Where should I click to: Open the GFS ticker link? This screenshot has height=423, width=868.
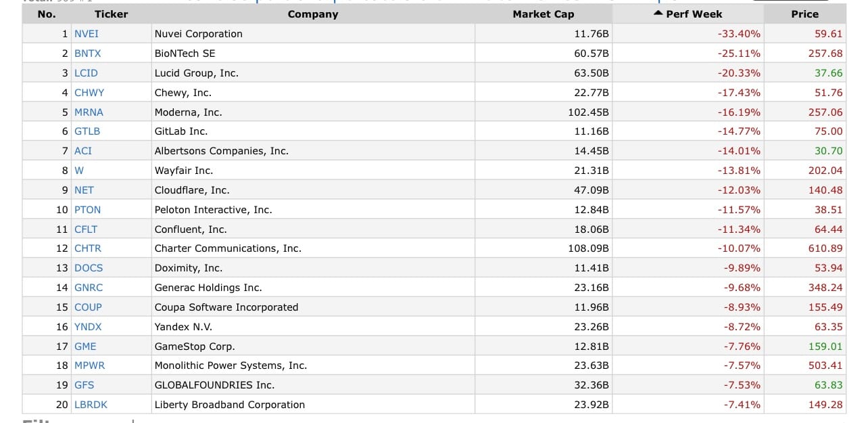click(x=85, y=385)
